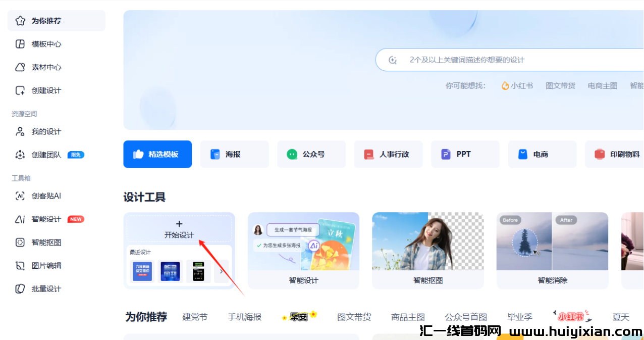Click the red 印刷物料 icon
Screen dimensions: 644x340
(x=600, y=154)
